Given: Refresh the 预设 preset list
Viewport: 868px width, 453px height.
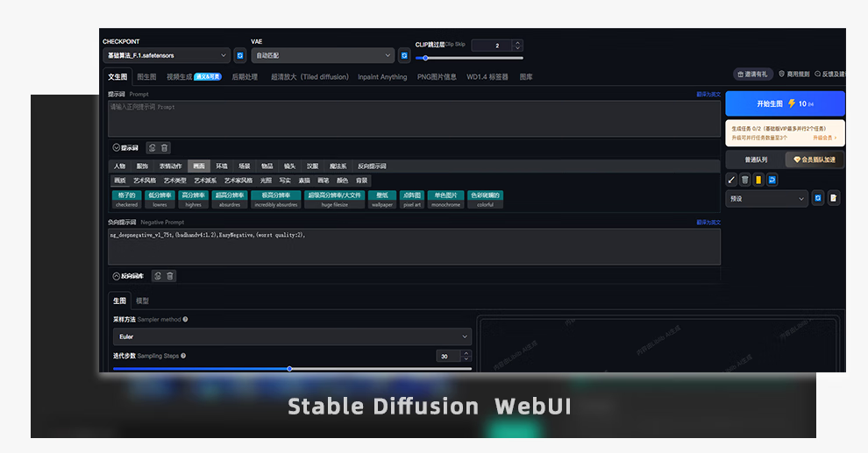Looking at the screenshot, I should coord(818,198).
